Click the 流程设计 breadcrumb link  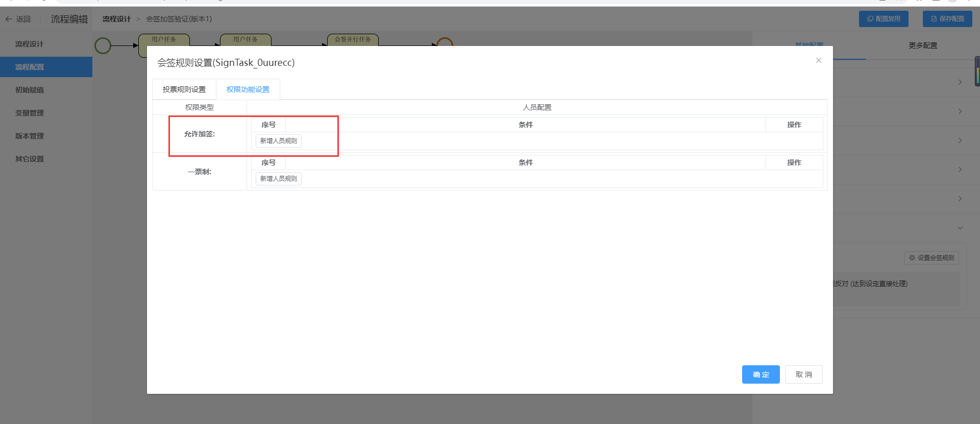pos(116,19)
